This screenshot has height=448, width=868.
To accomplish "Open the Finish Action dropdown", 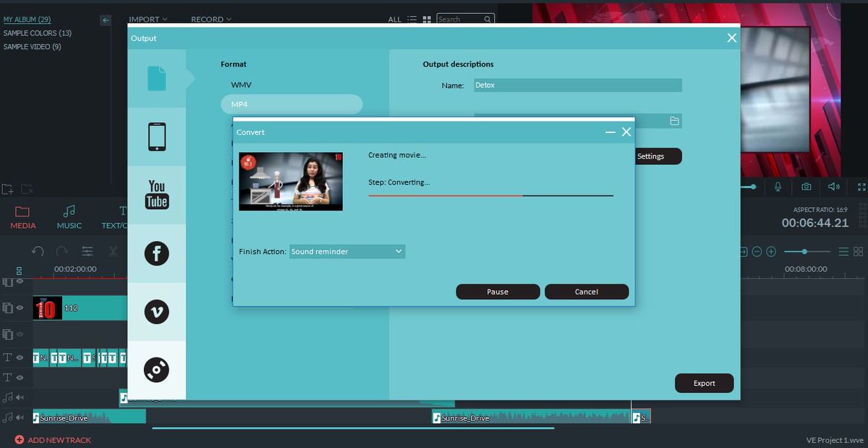I will (347, 251).
